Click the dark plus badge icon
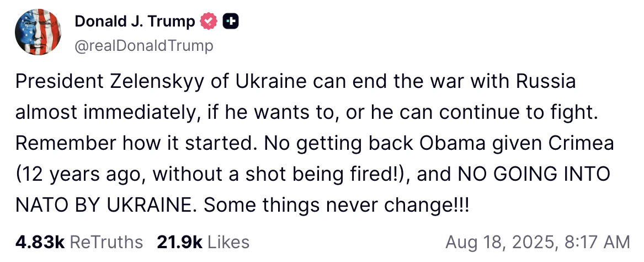Screen dimensions: 644x262 (230, 22)
